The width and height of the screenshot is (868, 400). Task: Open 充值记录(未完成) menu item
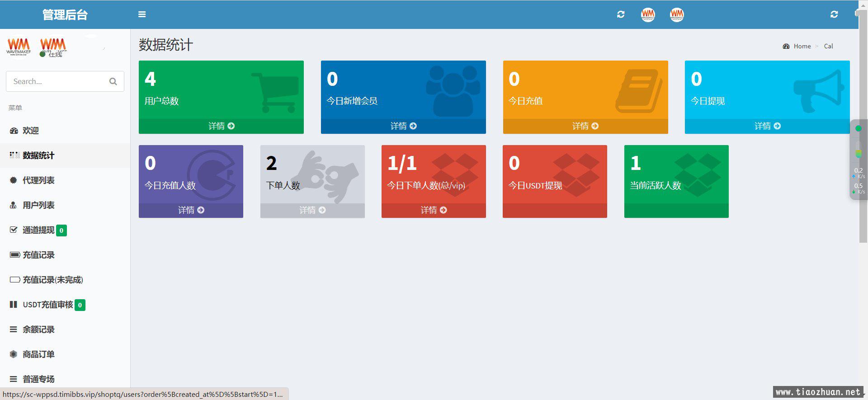[65, 280]
